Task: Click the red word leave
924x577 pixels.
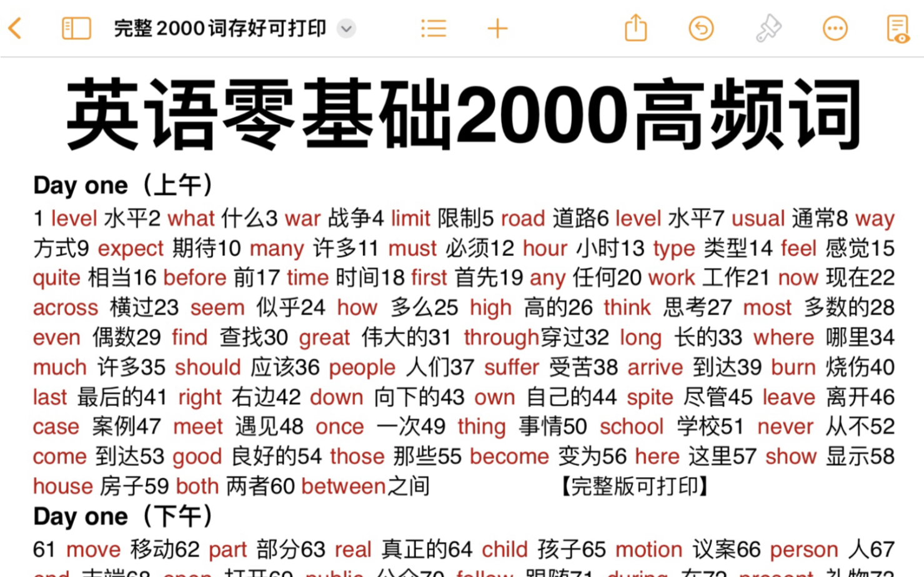Action: click(x=788, y=397)
